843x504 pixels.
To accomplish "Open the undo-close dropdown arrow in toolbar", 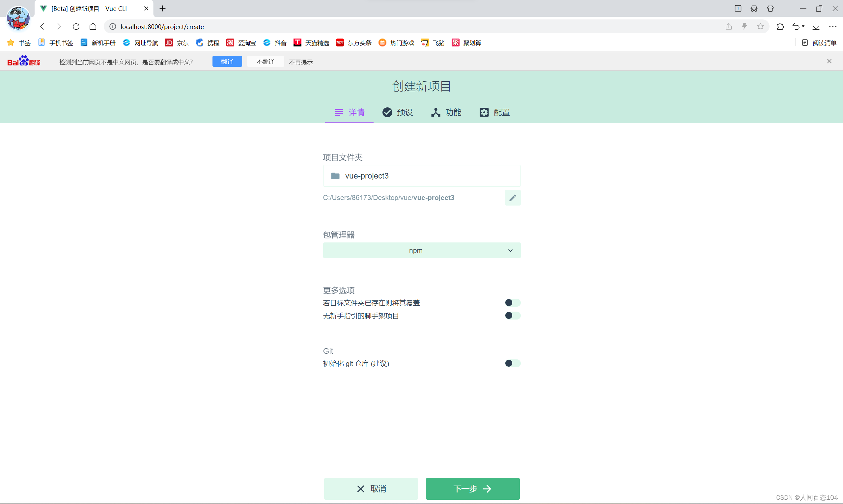I will (x=803, y=26).
